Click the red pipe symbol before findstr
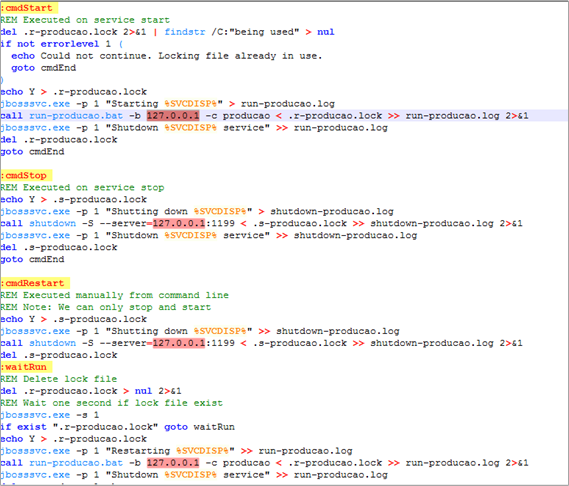The height and width of the screenshot is (486, 569). point(155,32)
